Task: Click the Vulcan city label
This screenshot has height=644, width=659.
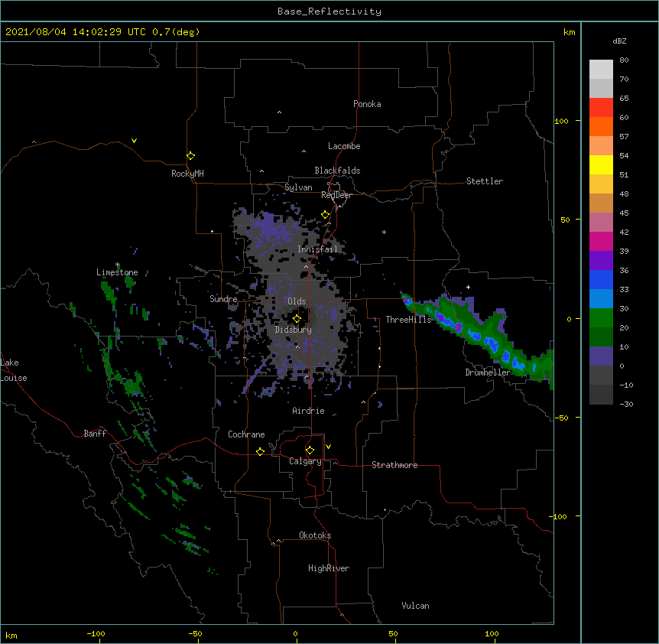Action: coord(415,606)
